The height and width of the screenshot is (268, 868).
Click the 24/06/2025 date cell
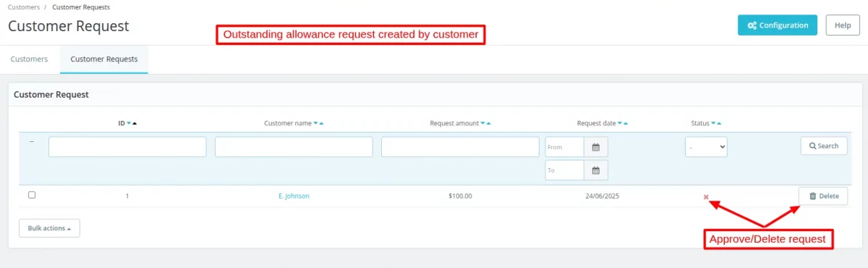point(603,196)
